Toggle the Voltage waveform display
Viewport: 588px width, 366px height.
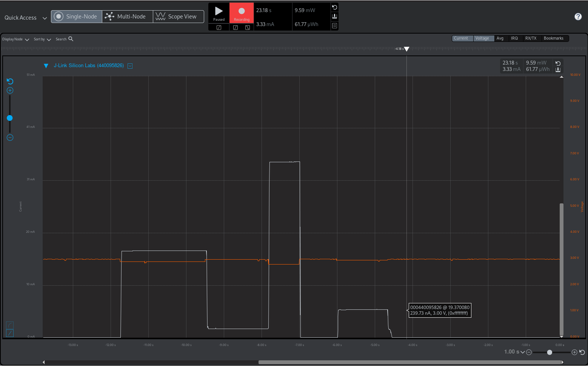point(483,38)
